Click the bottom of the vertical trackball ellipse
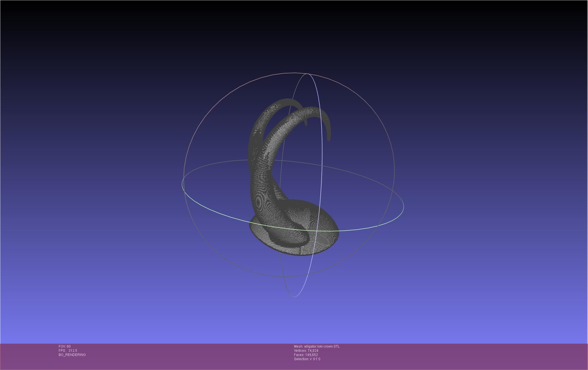The image size is (588, 370). (x=294, y=296)
